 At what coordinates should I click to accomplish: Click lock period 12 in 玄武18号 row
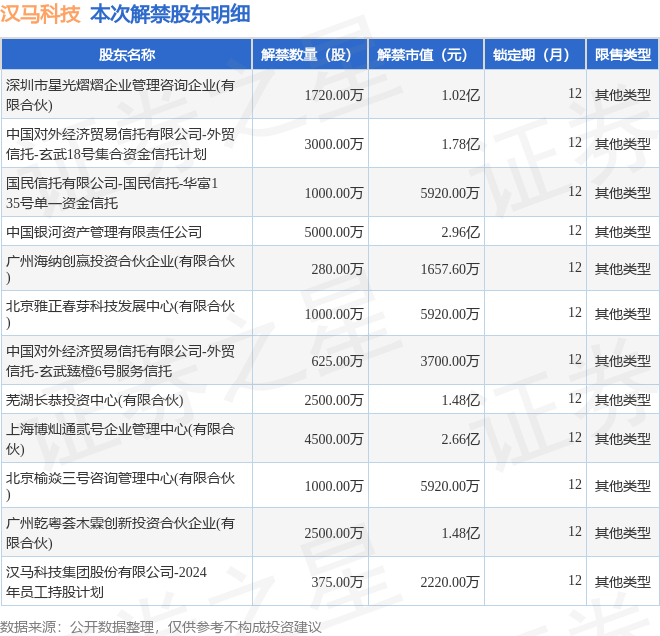click(x=575, y=142)
